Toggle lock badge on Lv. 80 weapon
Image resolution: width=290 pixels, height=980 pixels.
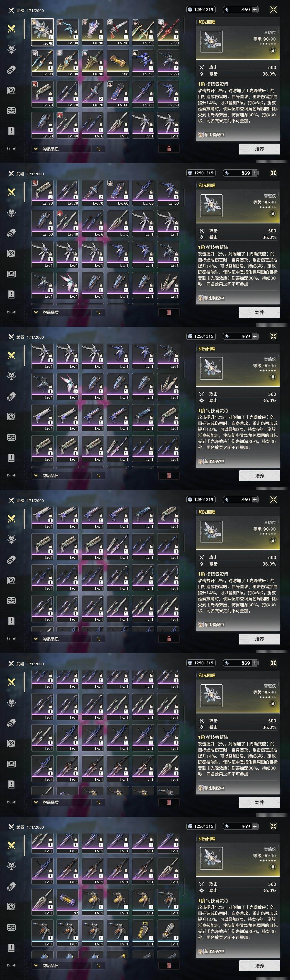(x=176, y=64)
